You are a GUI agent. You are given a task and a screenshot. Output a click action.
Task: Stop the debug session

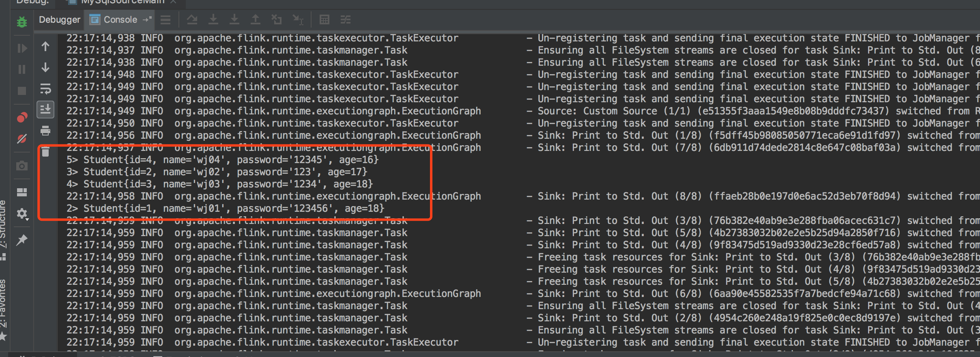pyautogui.click(x=22, y=91)
